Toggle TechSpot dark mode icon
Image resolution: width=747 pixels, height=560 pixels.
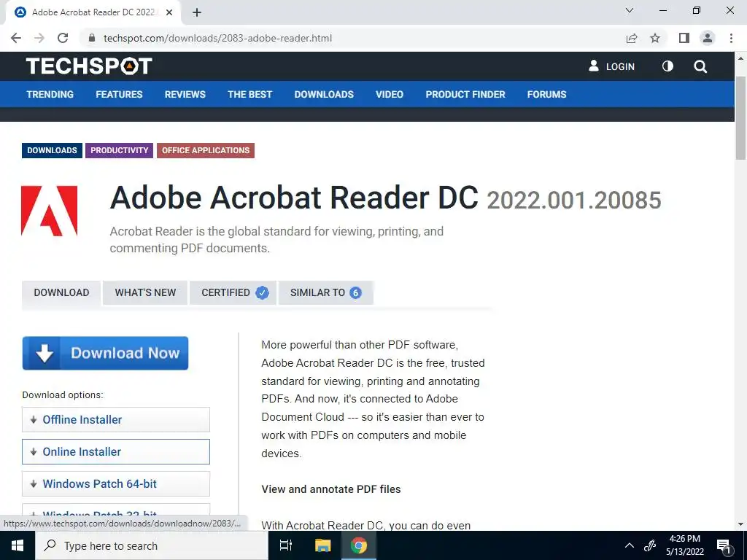[x=667, y=66]
